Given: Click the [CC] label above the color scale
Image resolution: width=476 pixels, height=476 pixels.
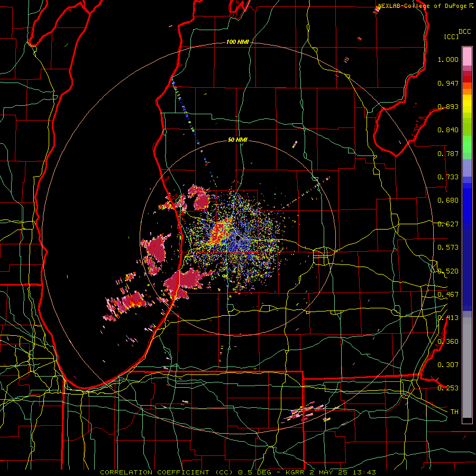Looking at the screenshot, I should click(451, 36).
